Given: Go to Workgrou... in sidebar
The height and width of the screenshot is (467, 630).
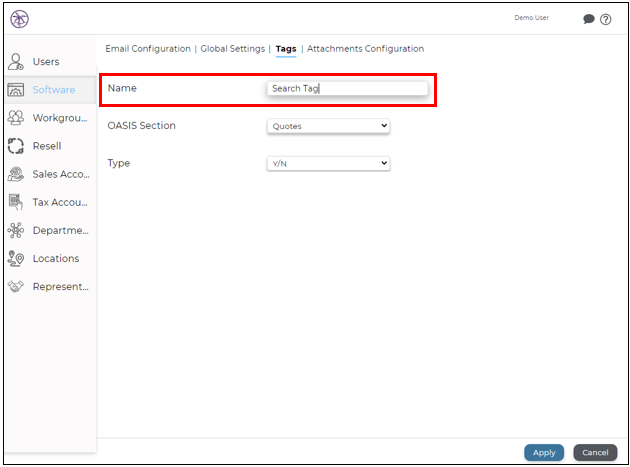Looking at the screenshot, I should (60, 118).
